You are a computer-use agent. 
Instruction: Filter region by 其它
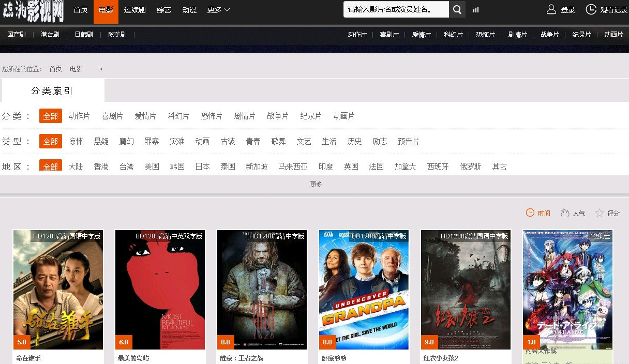coord(500,166)
